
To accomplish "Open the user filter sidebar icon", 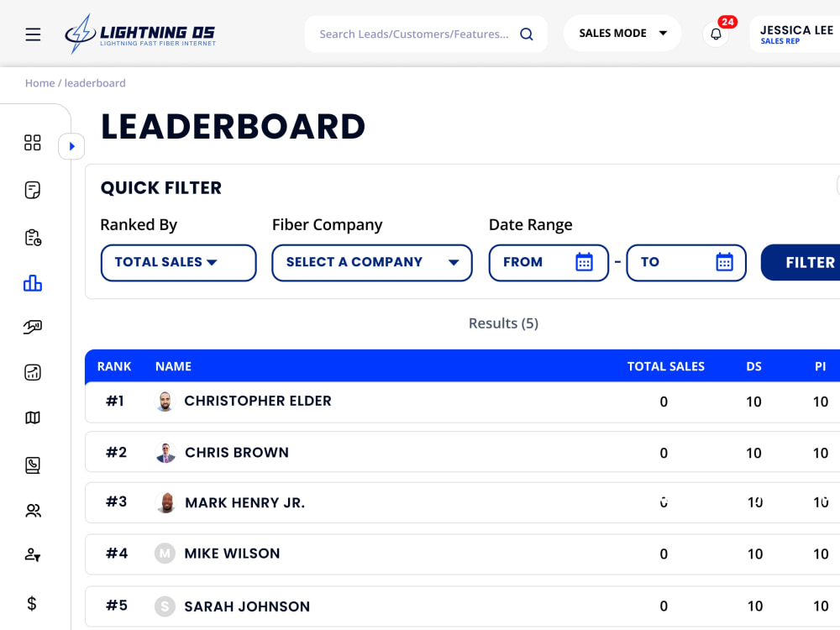I will 32,554.
